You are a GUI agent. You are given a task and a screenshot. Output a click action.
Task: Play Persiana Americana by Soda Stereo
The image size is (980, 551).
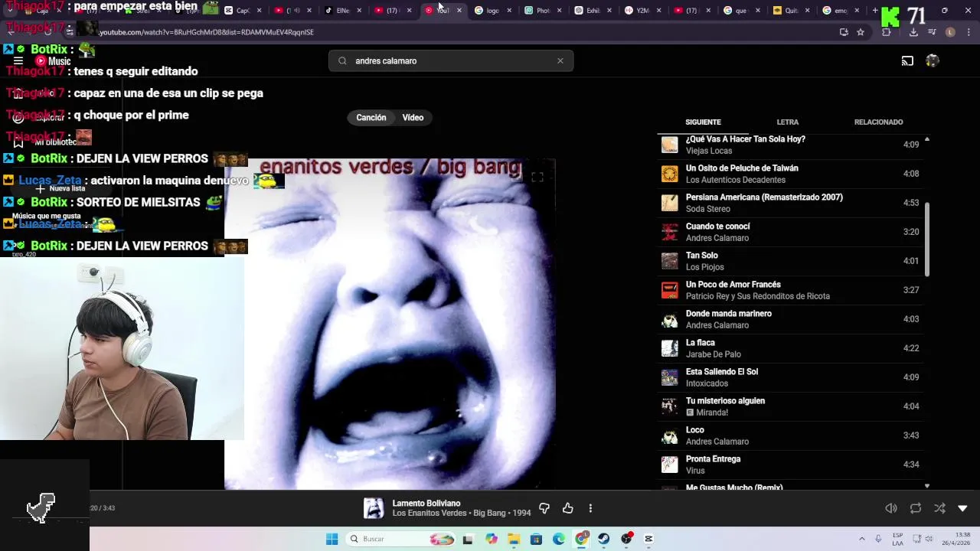[x=789, y=203]
